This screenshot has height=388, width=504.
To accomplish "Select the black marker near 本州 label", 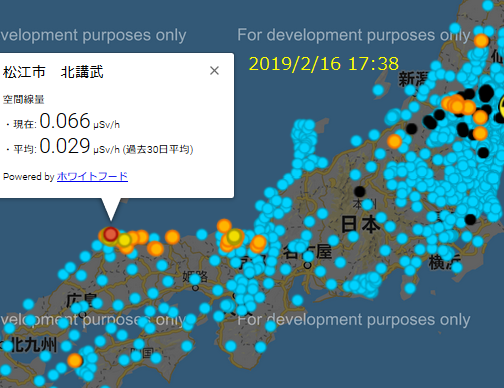I will point(360,191).
